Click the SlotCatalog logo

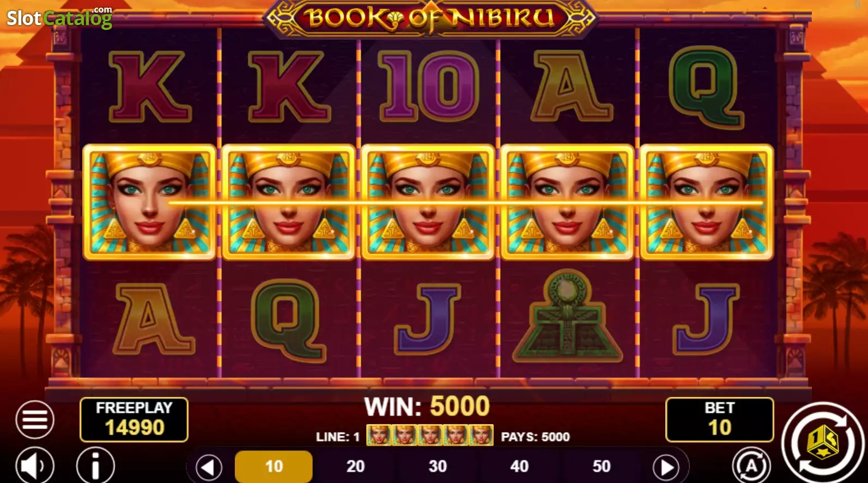coord(59,17)
